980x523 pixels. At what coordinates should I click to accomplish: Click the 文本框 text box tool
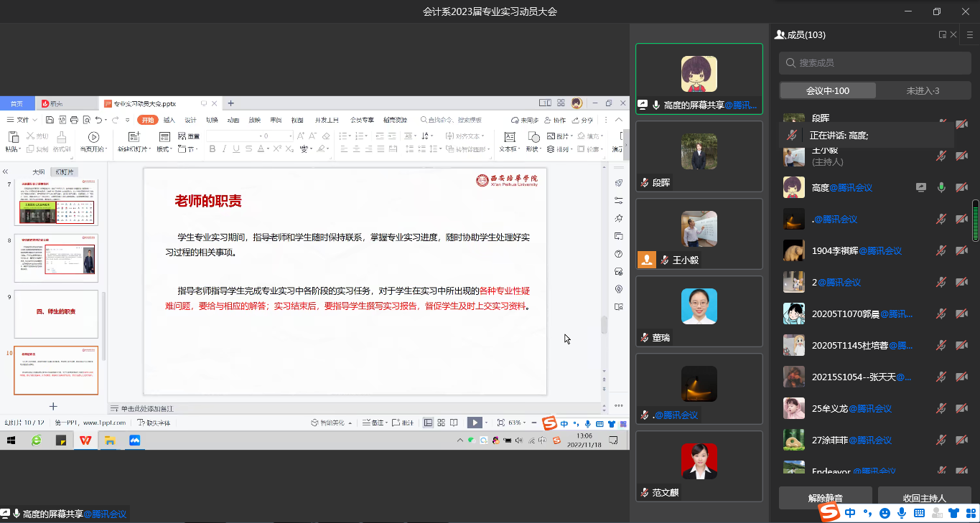coord(509,137)
